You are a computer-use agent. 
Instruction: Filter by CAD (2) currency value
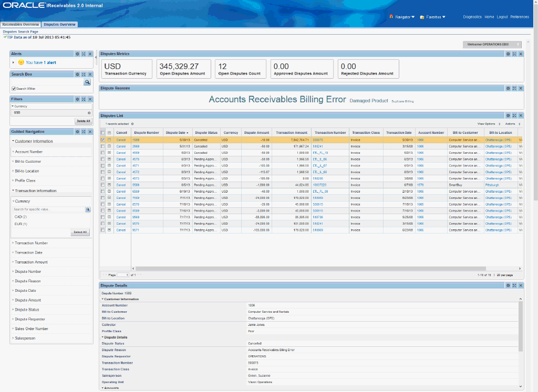coord(20,217)
